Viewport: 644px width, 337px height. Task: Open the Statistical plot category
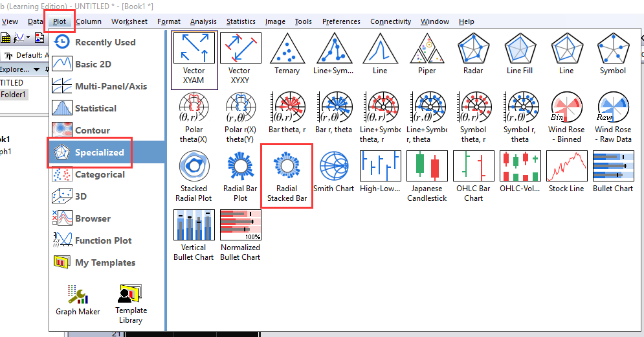107,108
